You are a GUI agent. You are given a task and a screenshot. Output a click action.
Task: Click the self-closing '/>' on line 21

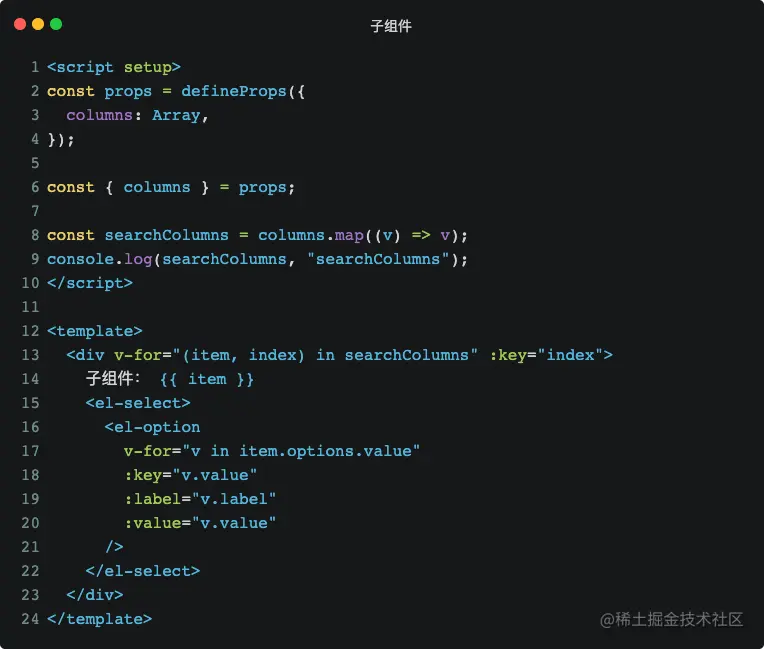pyautogui.click(x=114, y=547)
